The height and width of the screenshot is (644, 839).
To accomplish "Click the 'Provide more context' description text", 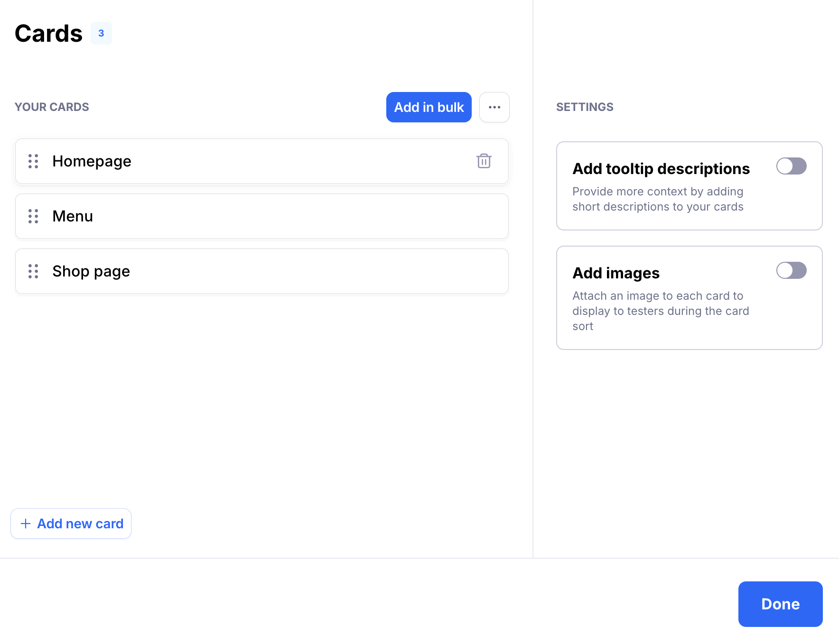I will pos(658,199).
